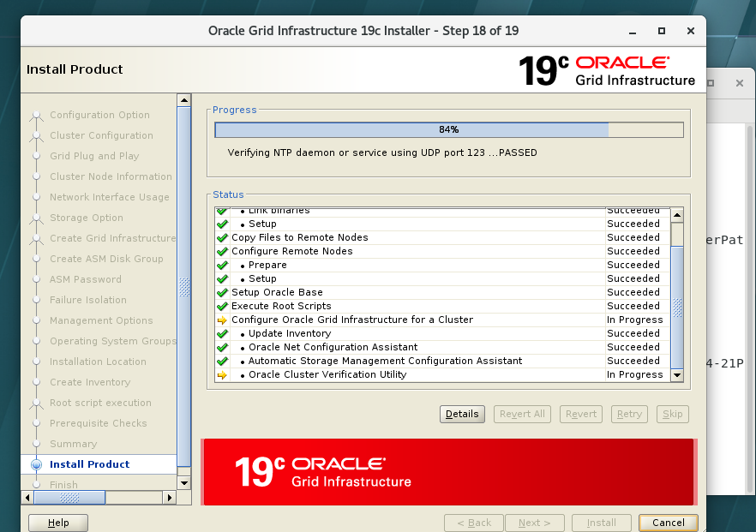Select the Create ASM Disk Group step
The image size is (756, 532).
pyautogui.click(x=106, y=259)
